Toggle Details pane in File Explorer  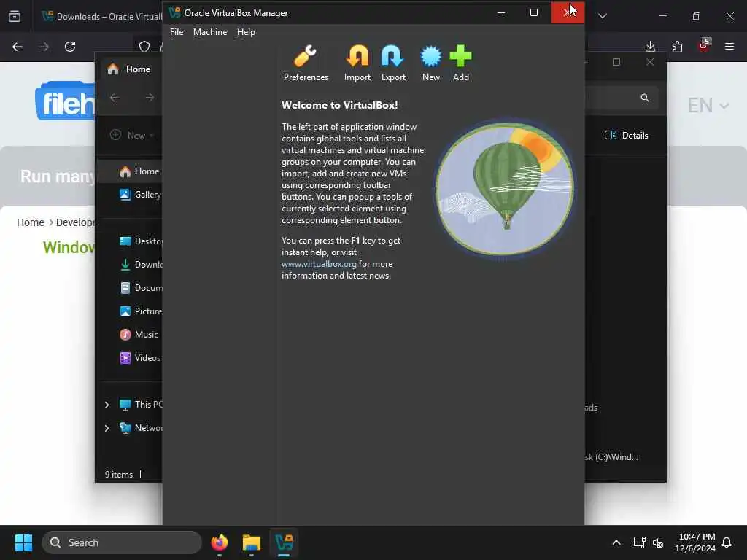tap(626, 135)
